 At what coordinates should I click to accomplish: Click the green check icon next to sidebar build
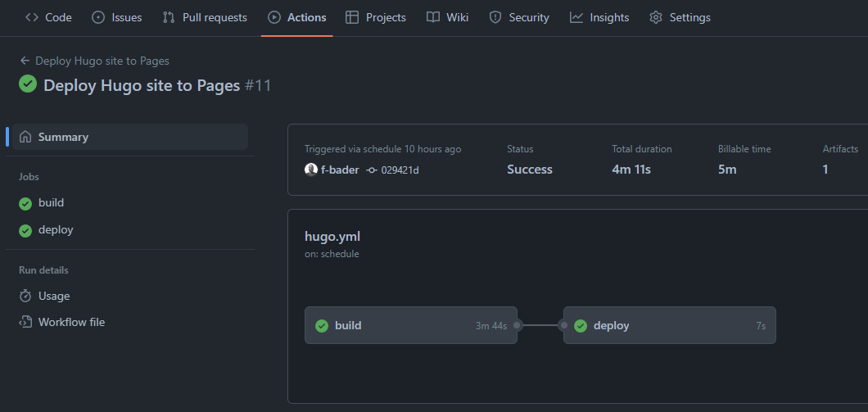(25, 204)
